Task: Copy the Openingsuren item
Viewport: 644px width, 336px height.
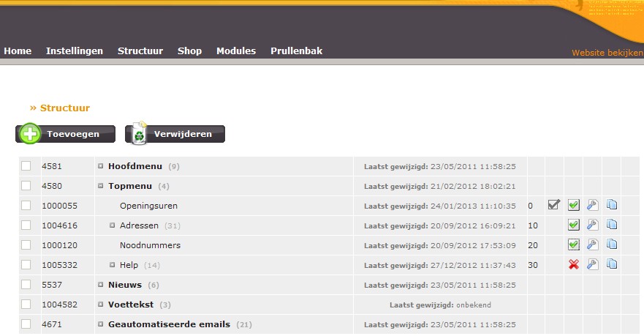Action: [x=612, y=204]
